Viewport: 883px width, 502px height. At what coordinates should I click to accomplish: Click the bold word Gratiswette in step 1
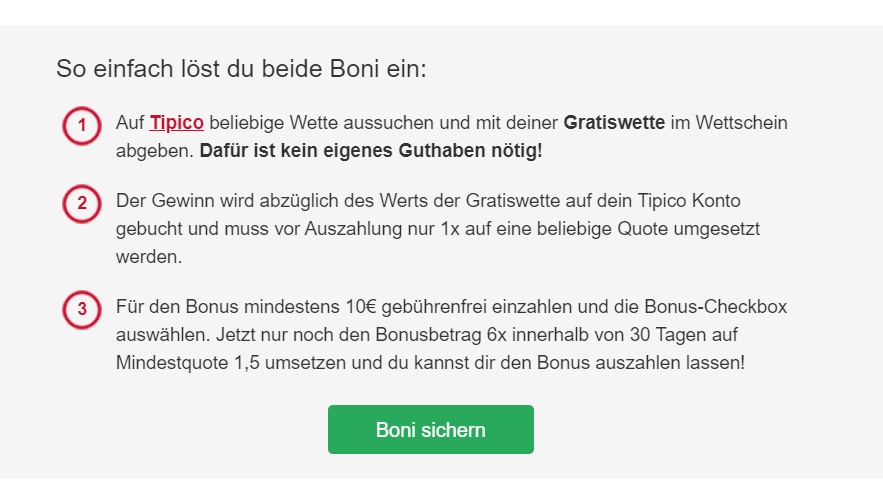pos(614,123)
